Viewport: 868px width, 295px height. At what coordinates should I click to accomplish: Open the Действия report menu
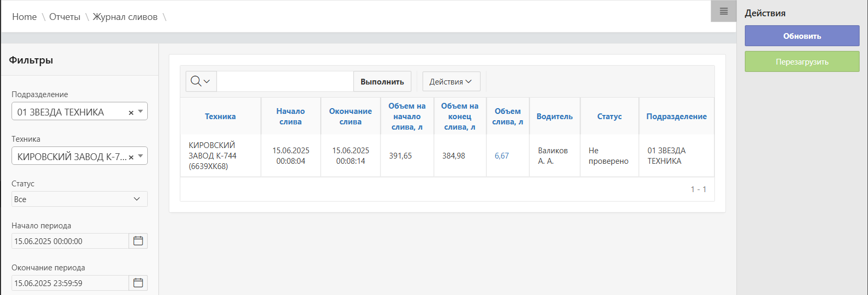tap(451, 81)
